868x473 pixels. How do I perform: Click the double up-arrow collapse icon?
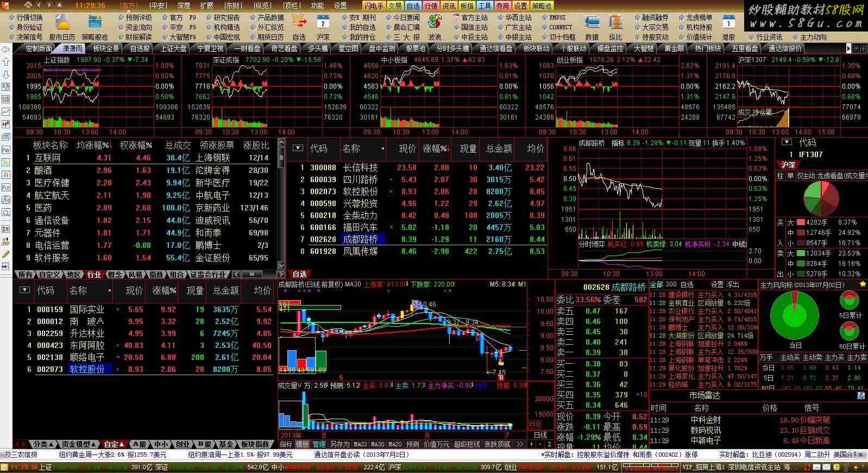pos(60,5)
